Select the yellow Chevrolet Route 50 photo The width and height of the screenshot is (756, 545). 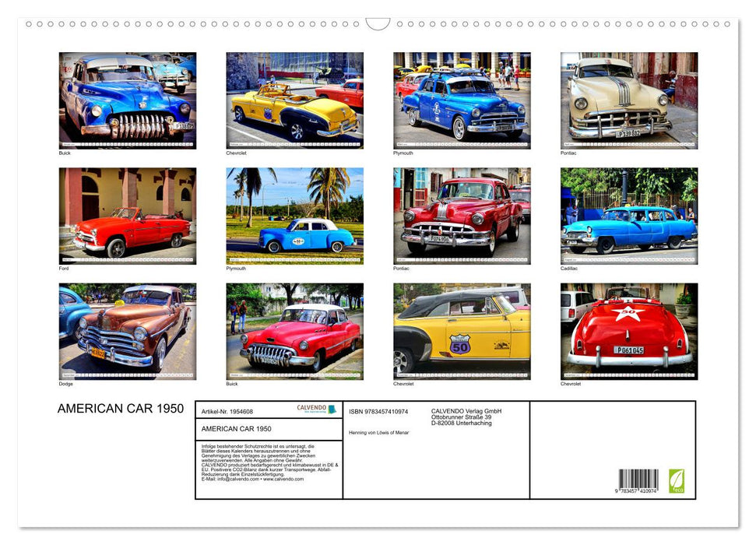click(460, 331)
